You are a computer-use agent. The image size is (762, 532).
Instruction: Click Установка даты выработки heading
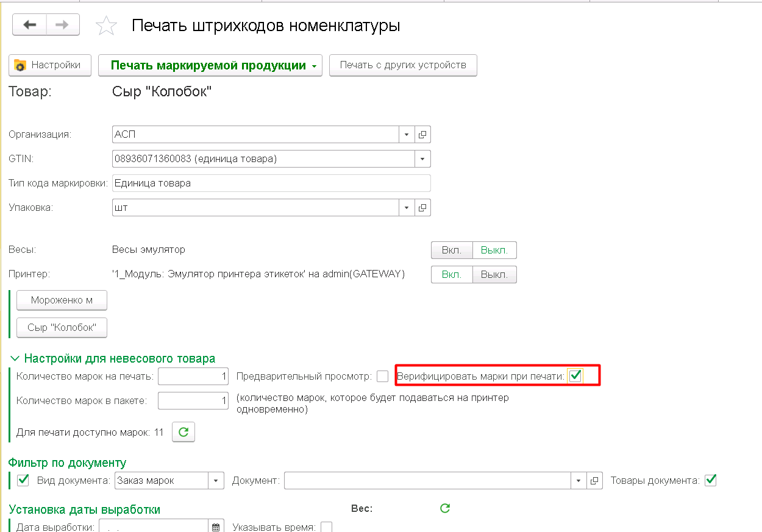[x=85, y=509]
